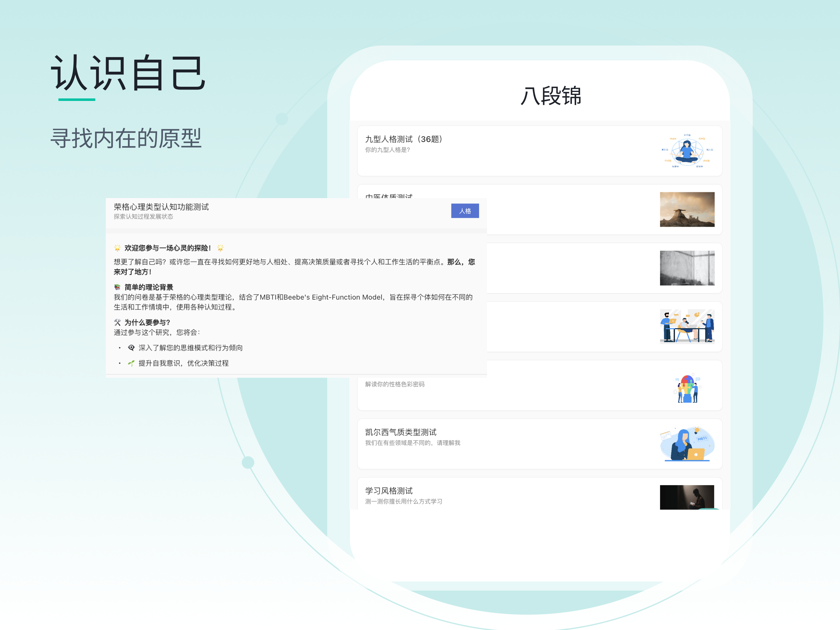Viewport: 840px width, 630px height.
Task: Click the 荣格心理类型认知功能测试 title
Action: point(161,207)
